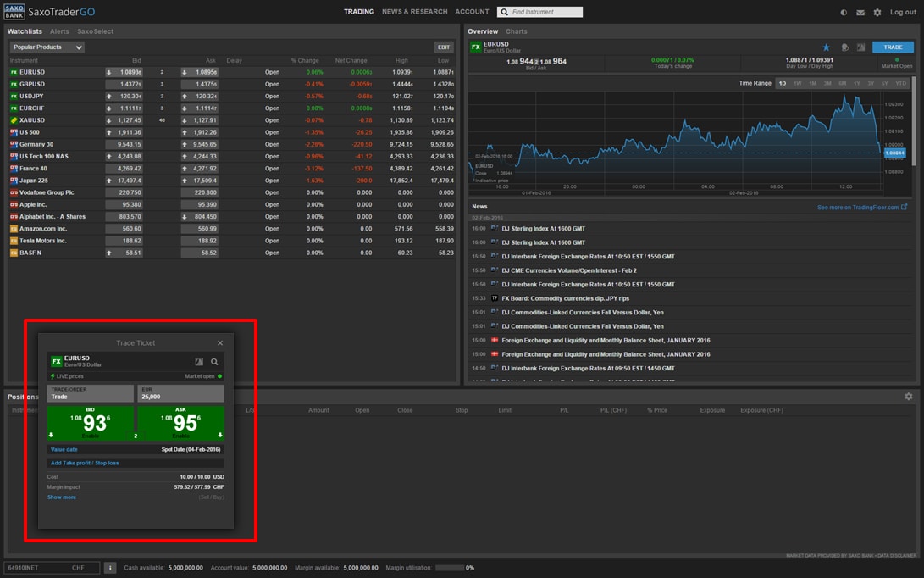Select the 1Y time range
Image resolution: width=924 pixels, height=578 pixels.
pos(857,84)
